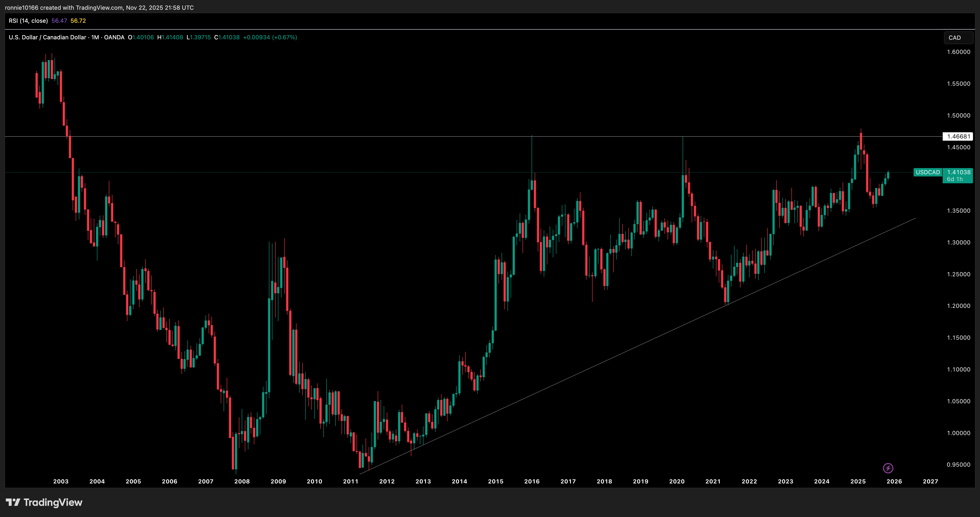Click the change percentage (+0.67%) in the legend

pyautogui.click(x=285, y=37)
